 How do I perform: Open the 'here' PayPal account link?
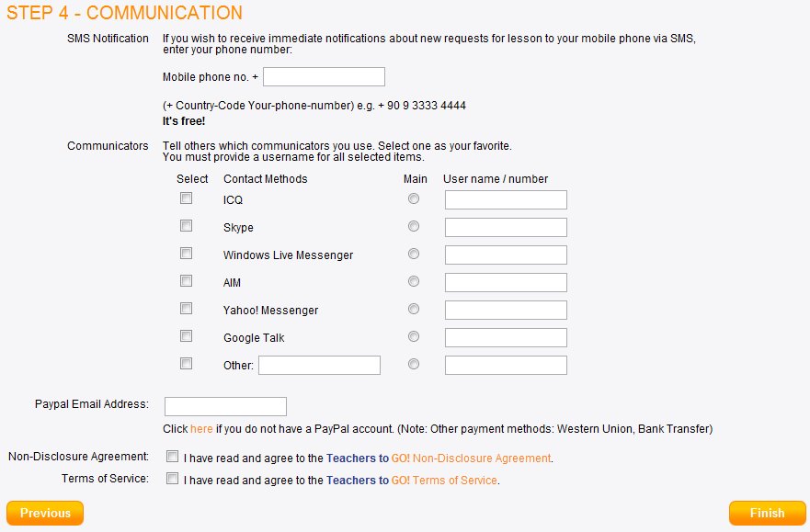201,429
